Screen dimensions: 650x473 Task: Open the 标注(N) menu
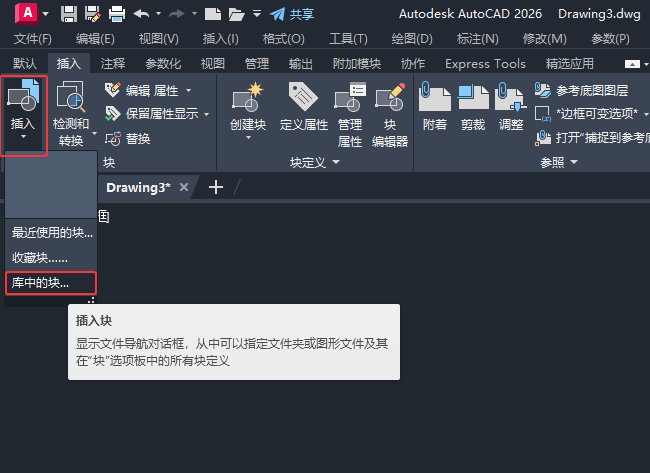click(x=478, y=39)
